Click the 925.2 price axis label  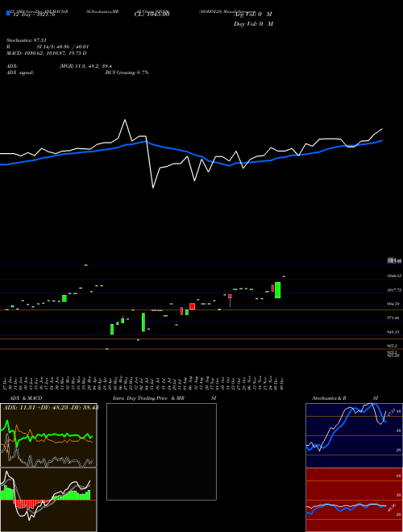393,346
